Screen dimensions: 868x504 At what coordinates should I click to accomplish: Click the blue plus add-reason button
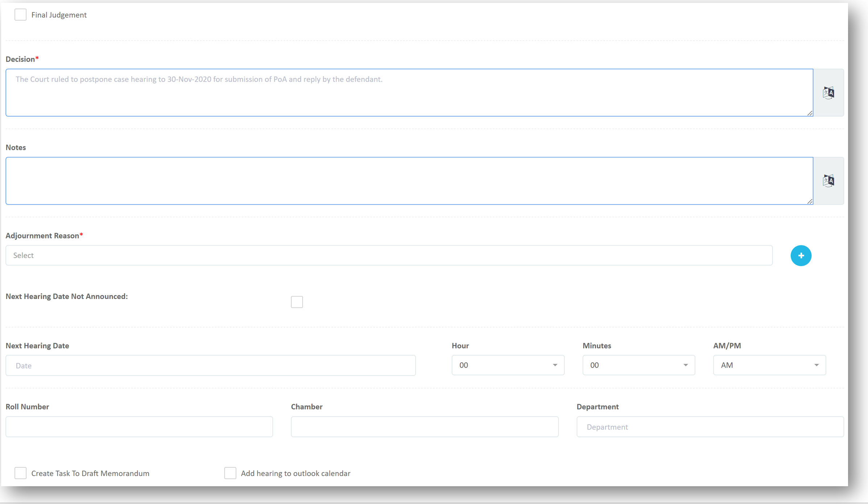tap(801, 255)
